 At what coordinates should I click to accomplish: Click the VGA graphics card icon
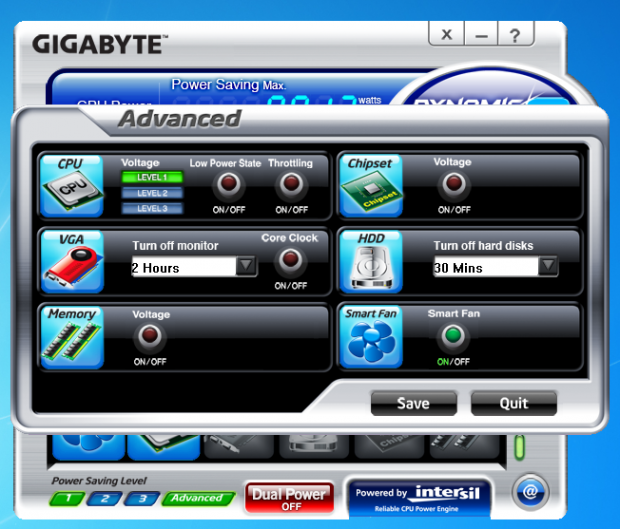pos(72,262)
